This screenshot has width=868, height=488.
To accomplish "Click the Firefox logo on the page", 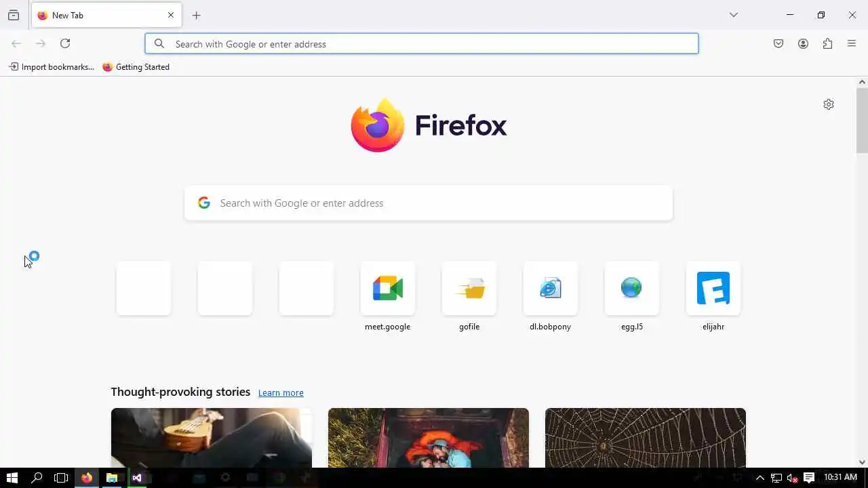I will click(x=429, y=125).
